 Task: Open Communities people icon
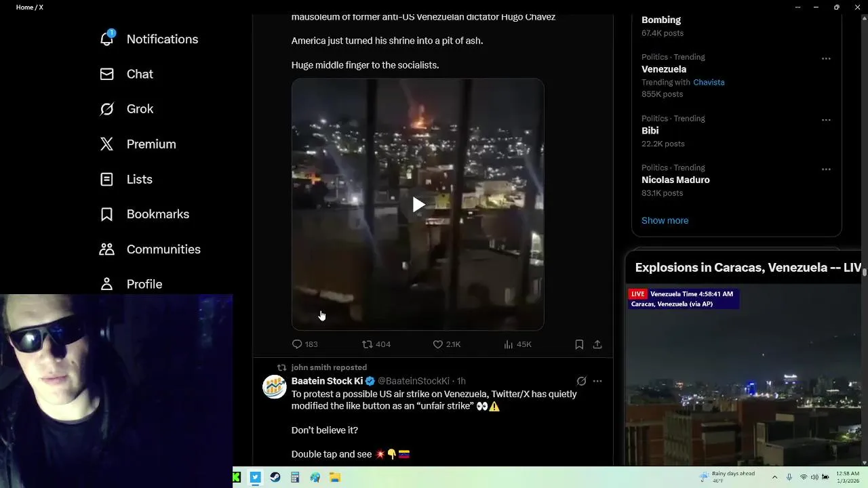[106, 249]
